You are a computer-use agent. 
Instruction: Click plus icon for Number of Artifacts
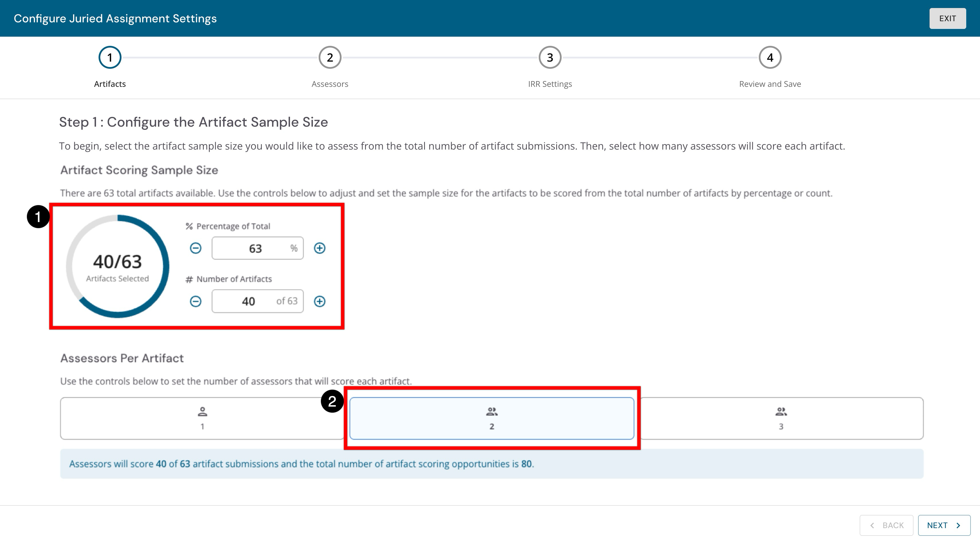[320, 302]
